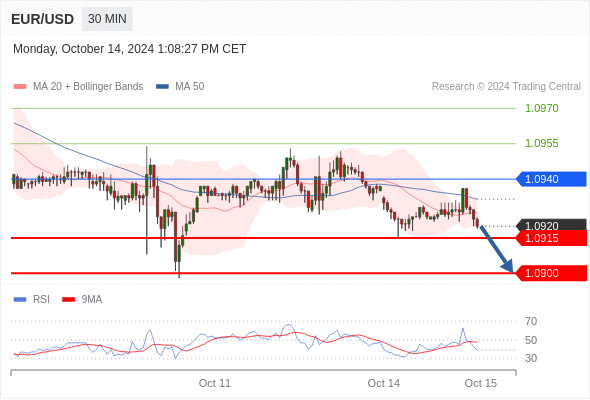Click the blue 1.0940 pivot price tag
This screenshot has width=590, height=400.
click(551, 179)
